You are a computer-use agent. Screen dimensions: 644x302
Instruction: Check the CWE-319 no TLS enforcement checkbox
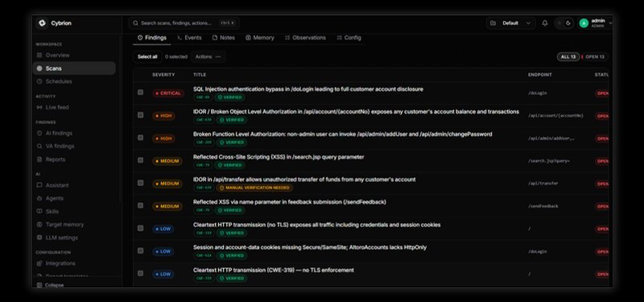tap(140, 273)
